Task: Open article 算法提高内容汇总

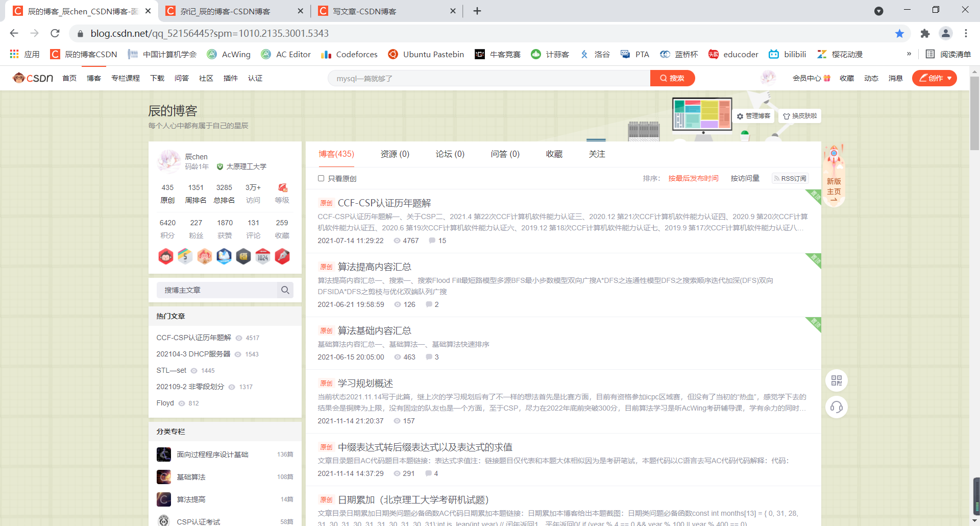Action: tap(375, 267)
